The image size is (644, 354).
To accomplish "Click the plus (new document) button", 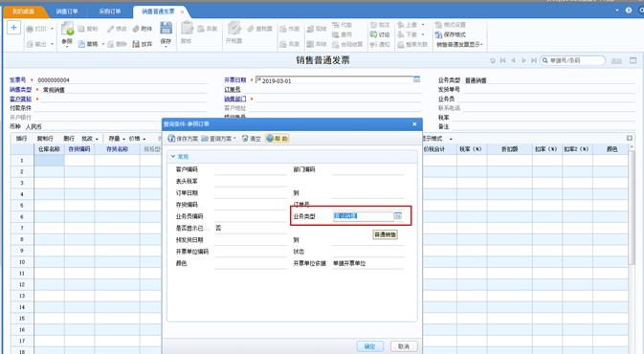I will (13, 28).
